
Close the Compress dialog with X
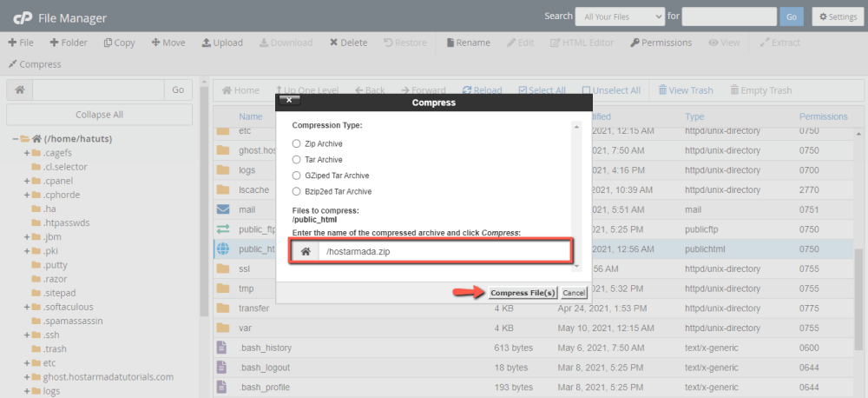pos(289,100)
